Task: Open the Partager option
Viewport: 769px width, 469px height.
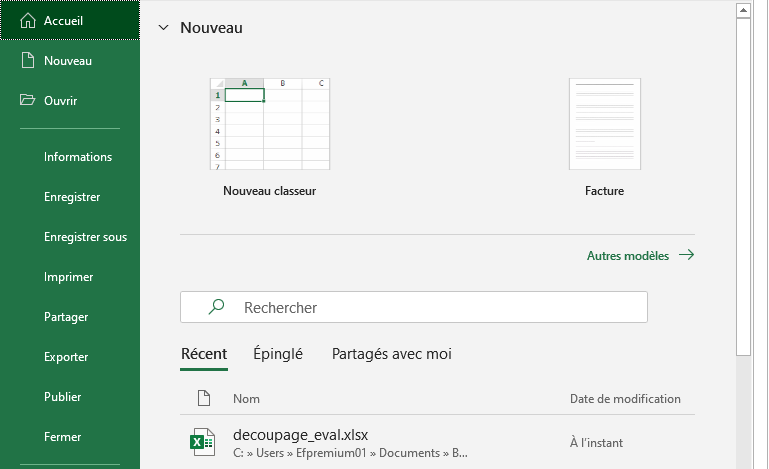Action: 66,317
